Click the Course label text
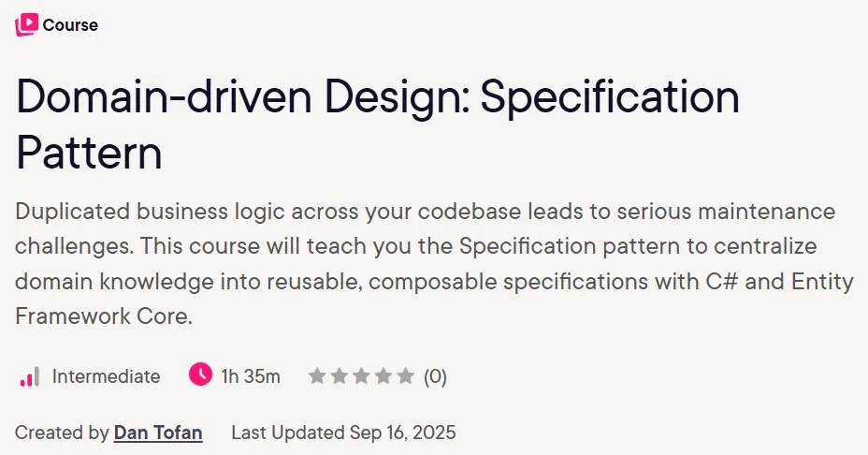Viewport: 868px width, 455px height. [70, 25]
